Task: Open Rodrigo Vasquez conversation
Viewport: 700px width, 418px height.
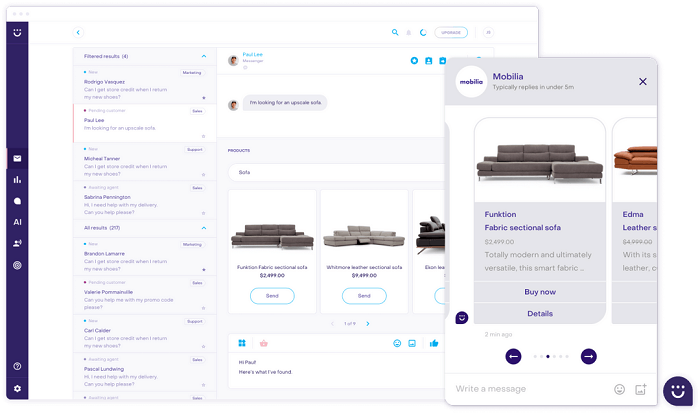Action: (145, 85)
